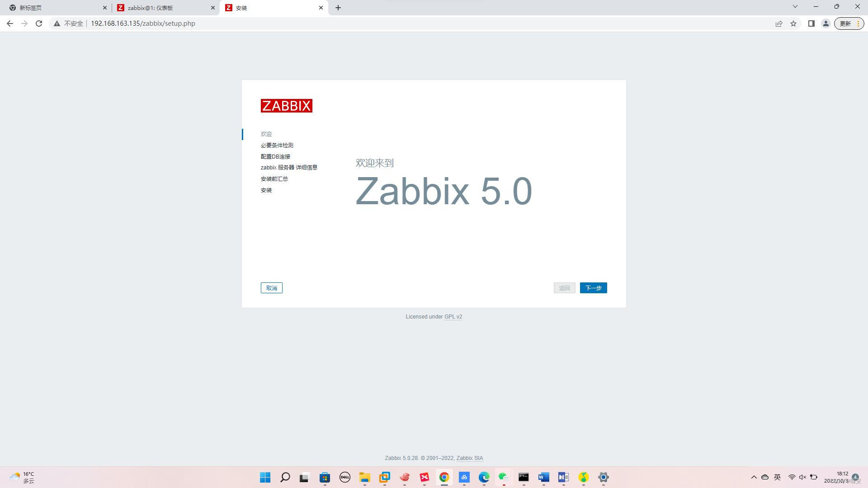Open the Zabbix SIA link in footer
Screen dimensions: 868x488
click(x=469, y=458)
